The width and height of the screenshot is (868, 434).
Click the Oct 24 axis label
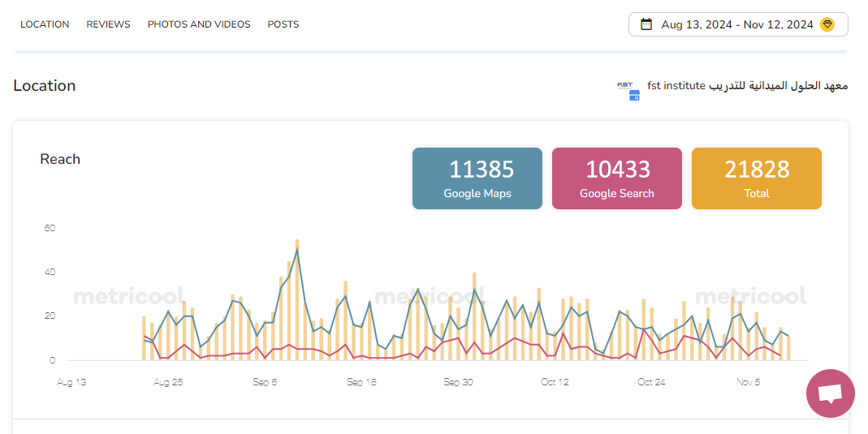(651, 382)
